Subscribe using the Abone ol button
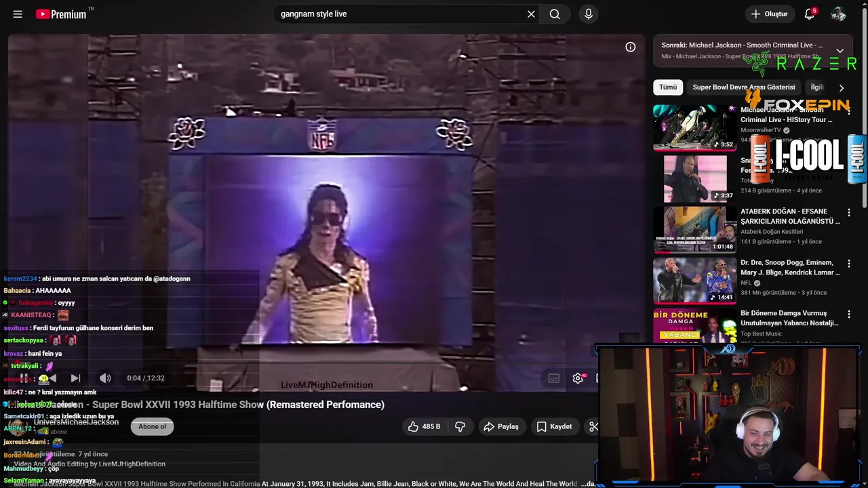Viewport: 868px width, 488px height. (x=152, y=426)
